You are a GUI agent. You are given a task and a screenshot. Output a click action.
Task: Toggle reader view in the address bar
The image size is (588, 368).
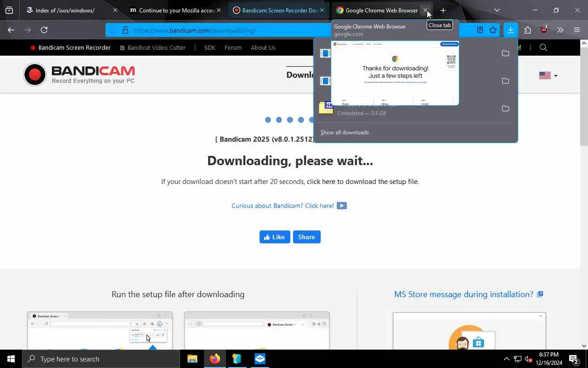coord(480,30)
